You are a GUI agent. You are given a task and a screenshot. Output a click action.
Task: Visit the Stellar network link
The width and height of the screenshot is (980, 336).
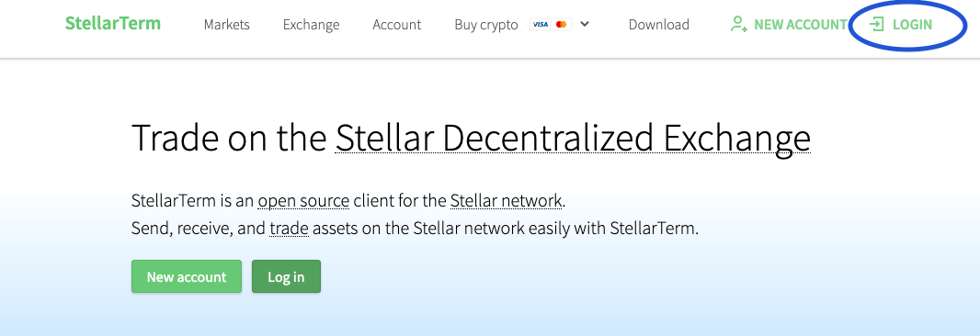coord(507,202)
